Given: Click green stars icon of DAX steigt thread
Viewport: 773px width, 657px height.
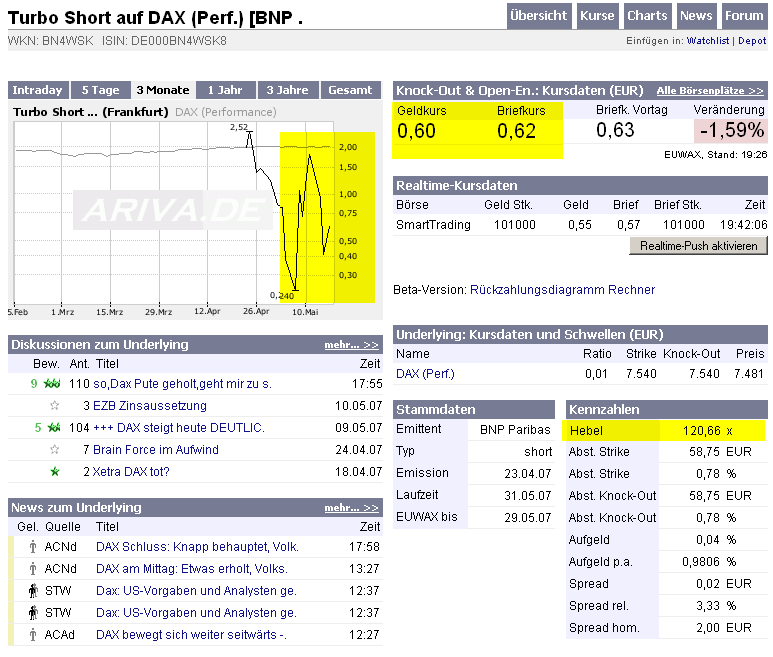Looking at the screenshot, I should pos(54,428).
